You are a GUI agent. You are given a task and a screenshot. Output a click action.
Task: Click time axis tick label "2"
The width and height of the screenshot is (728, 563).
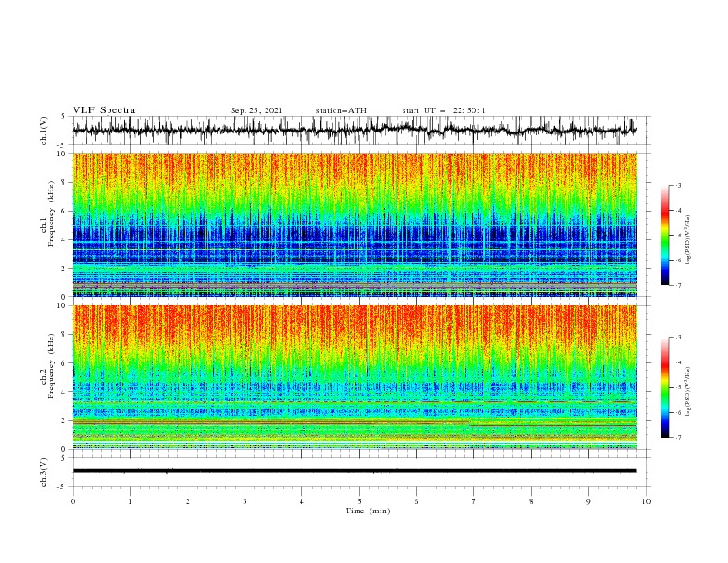pos(188,501)
